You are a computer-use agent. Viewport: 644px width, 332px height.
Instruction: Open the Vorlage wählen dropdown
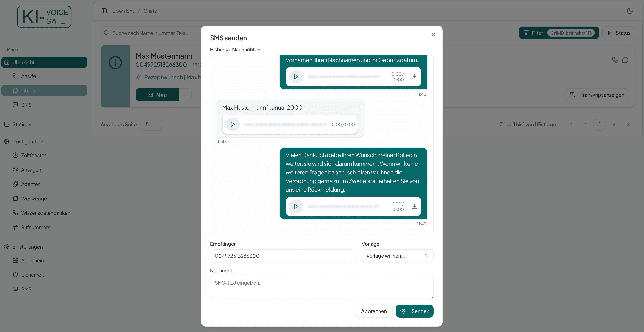click(x=398, y=256)
